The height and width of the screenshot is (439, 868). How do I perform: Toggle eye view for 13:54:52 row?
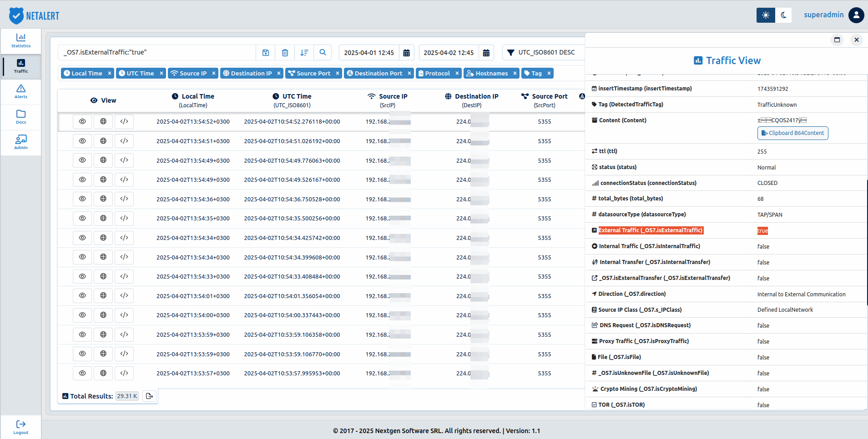point(82,121)
